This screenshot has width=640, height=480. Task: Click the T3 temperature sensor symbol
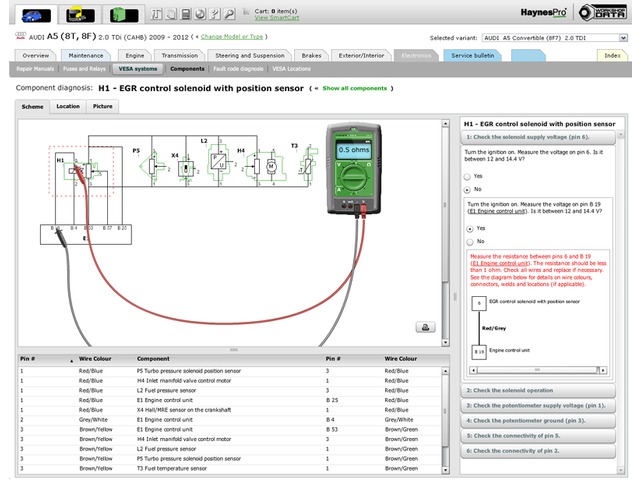(308, 165)
